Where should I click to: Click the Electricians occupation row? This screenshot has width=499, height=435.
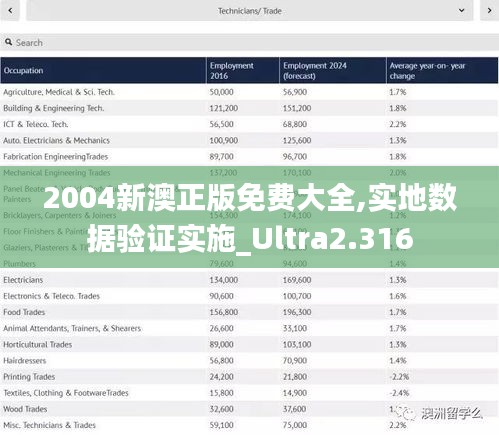pos(249,280)
